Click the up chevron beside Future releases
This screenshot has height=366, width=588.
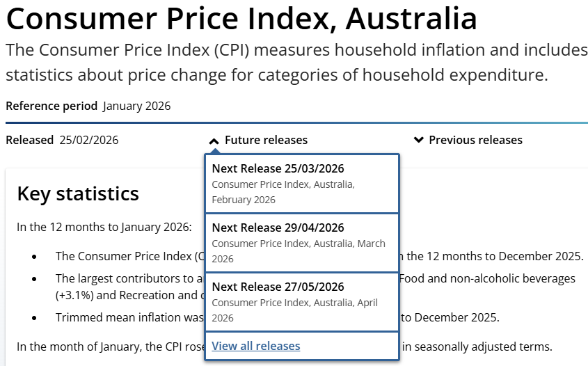214,141
